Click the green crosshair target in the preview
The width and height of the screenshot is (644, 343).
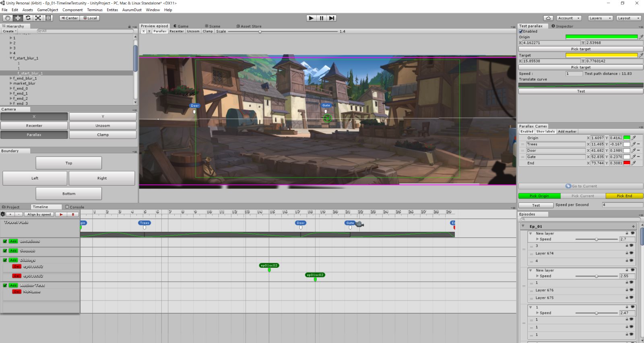point(327,118)
